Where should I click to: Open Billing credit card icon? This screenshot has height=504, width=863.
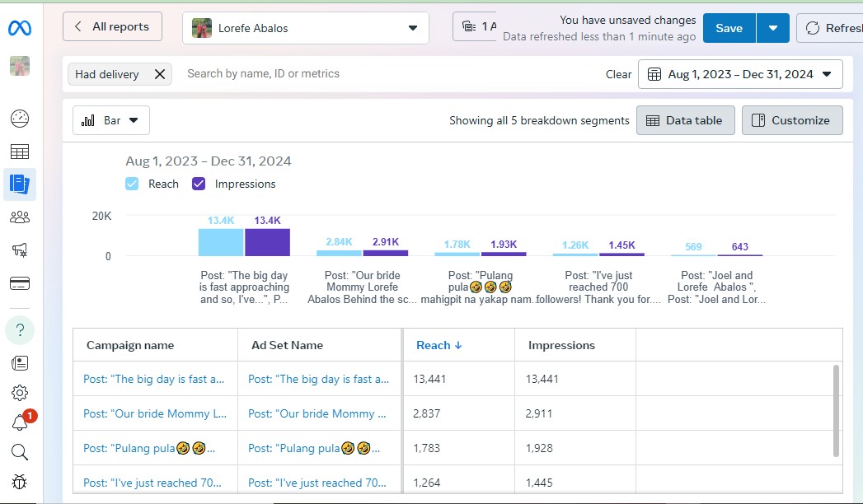coord(20,283)
